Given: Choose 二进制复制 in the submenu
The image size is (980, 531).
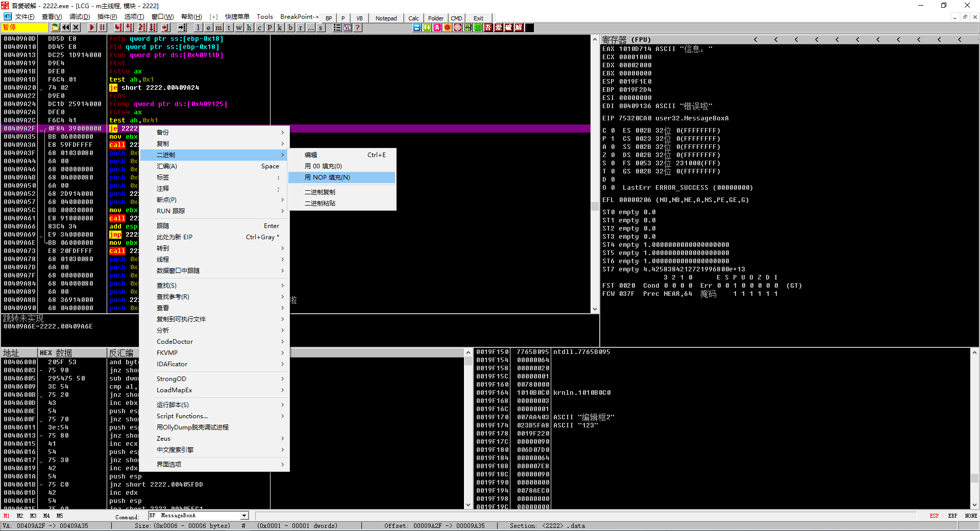Looking at the screenshot, I should pyautogui.click(x=341, y=192).
